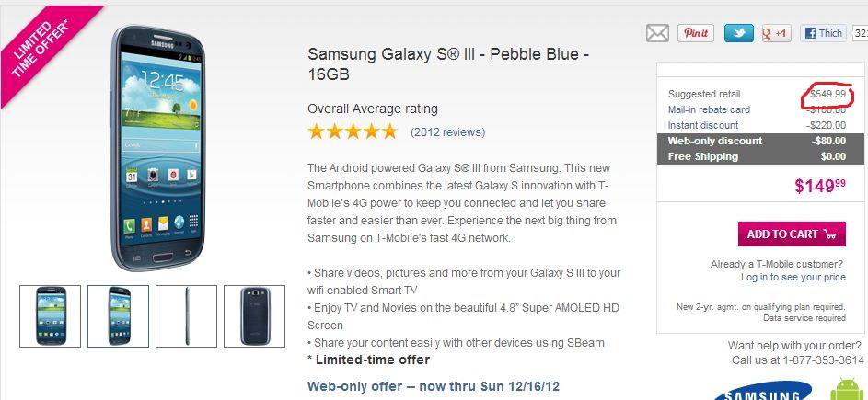Click Log in to see your price

[793, 277]
